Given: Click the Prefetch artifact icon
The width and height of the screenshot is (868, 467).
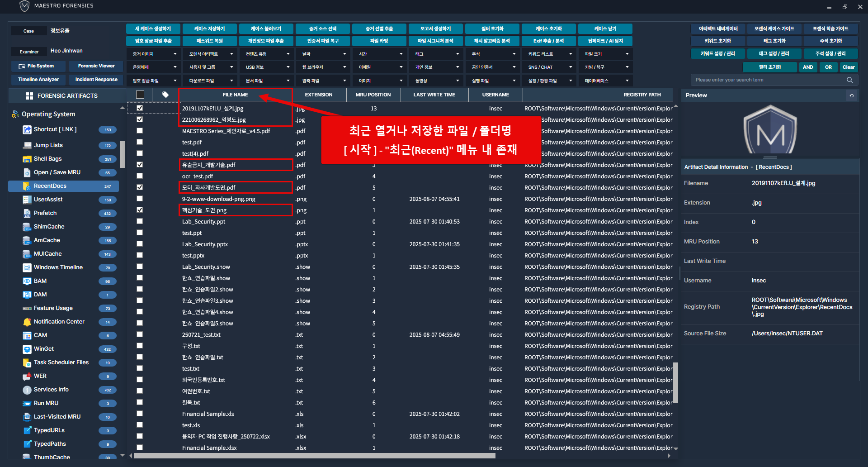Looking at the screenshot, I should click(x=27, y=213).
